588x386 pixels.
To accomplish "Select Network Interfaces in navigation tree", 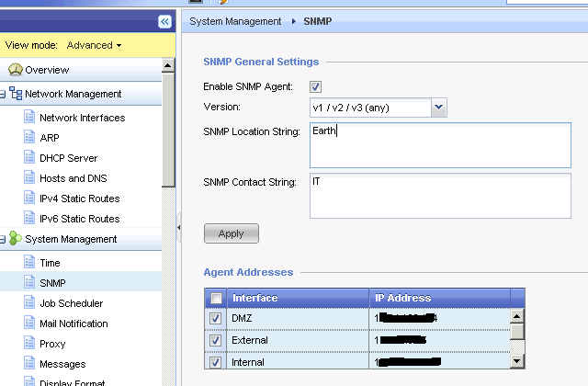I will [x=83, y=118].
